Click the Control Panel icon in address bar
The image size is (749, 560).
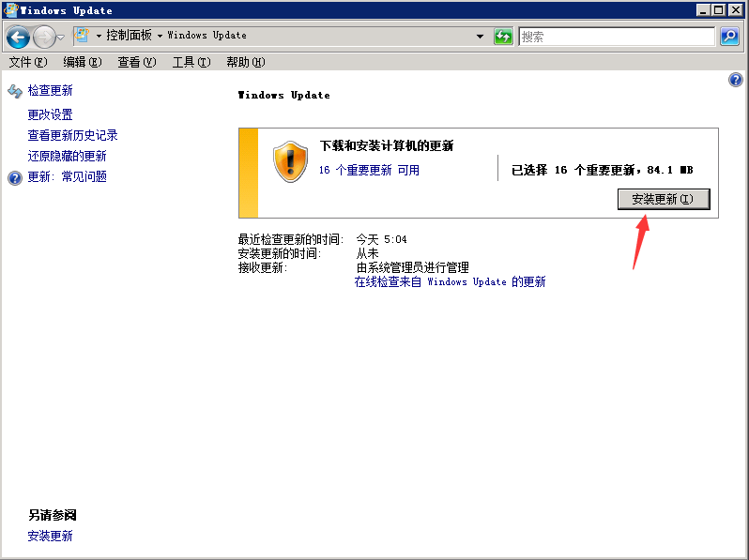[x=83, y=36]
